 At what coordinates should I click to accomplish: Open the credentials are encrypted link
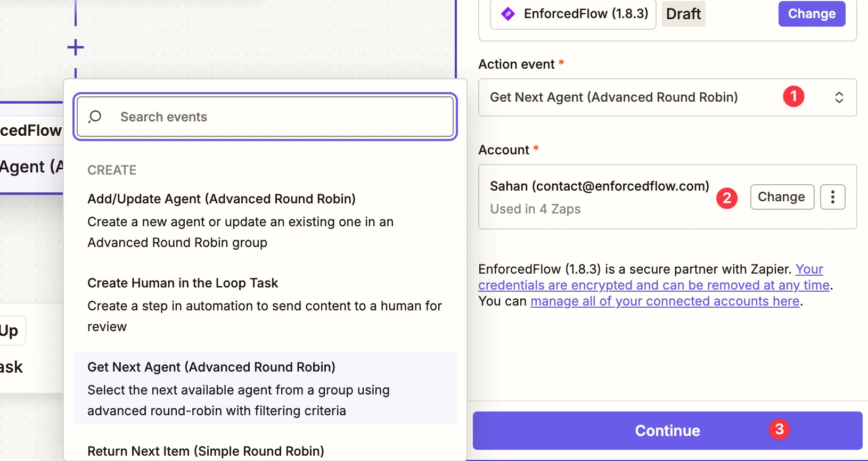pyautogui.click(x=653, y=285)
